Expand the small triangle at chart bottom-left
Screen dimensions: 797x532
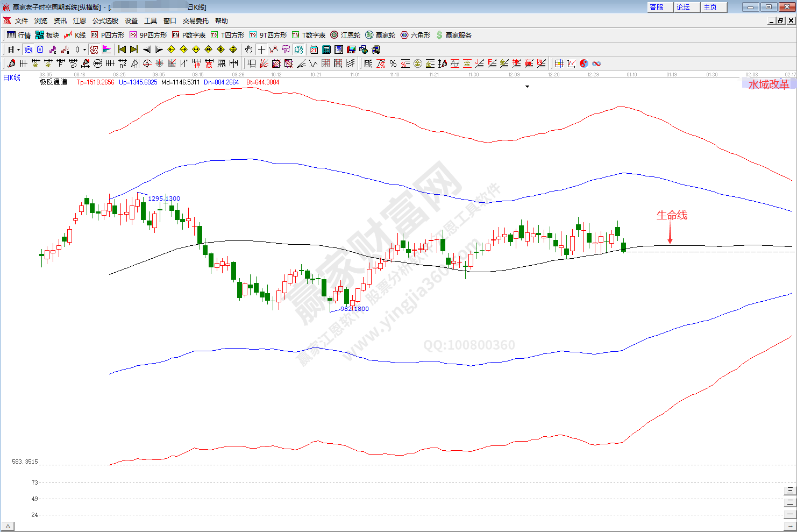tap(8, 526)
